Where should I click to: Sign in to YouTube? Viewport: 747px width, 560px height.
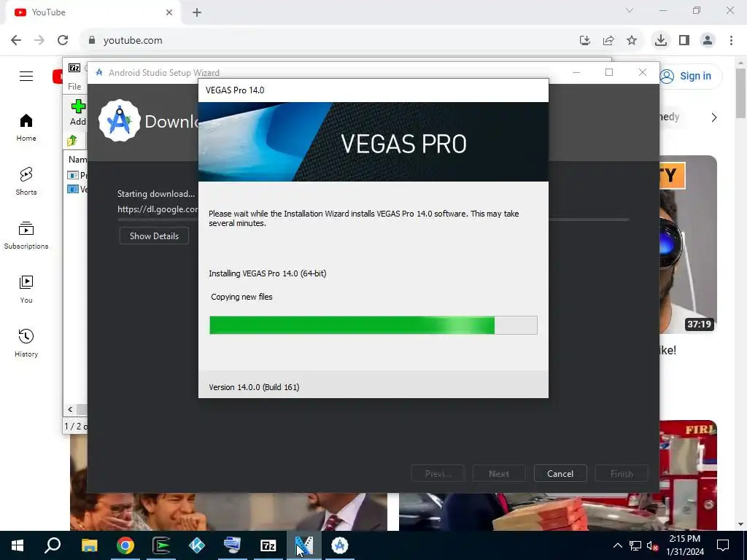(686, 76)
